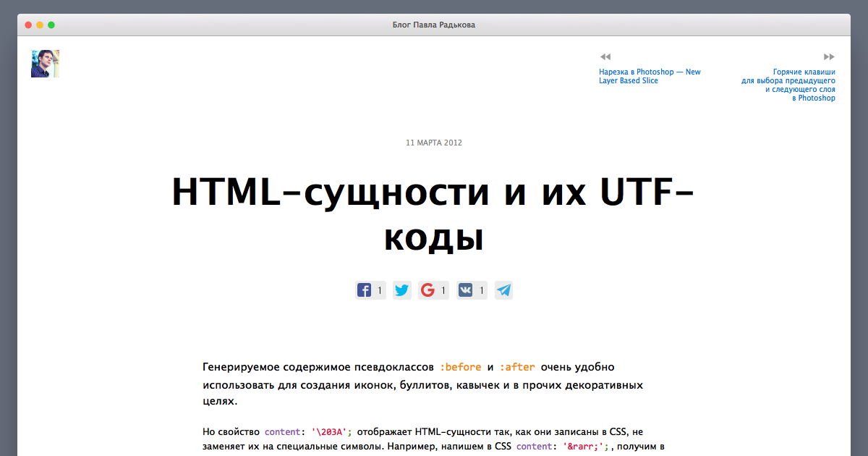868x456 pixels.
Task: Share the post on VKontakte
Action: click(466, 290)
